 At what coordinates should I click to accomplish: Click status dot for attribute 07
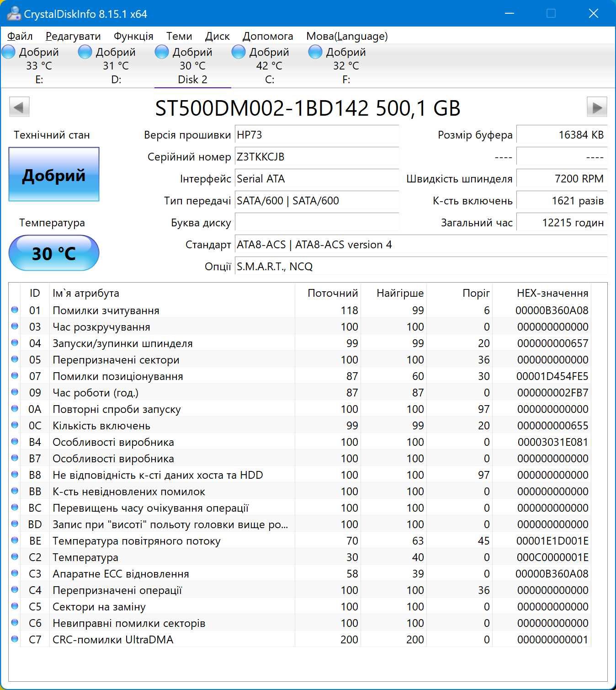click(x=15, y=375)
